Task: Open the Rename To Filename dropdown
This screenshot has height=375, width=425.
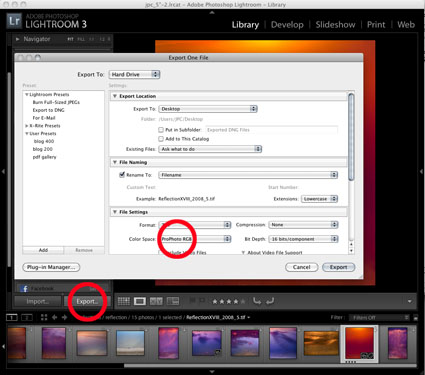Action: [x=248, y=175]
